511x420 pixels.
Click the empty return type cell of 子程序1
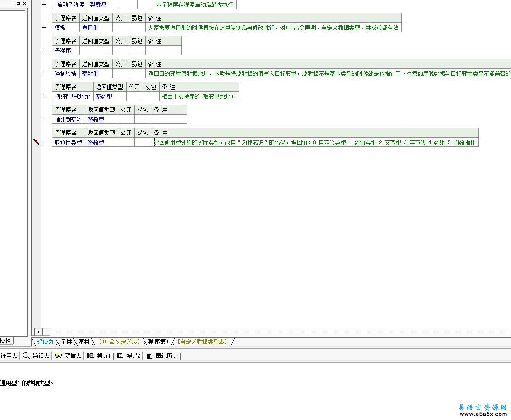[96, 50]
